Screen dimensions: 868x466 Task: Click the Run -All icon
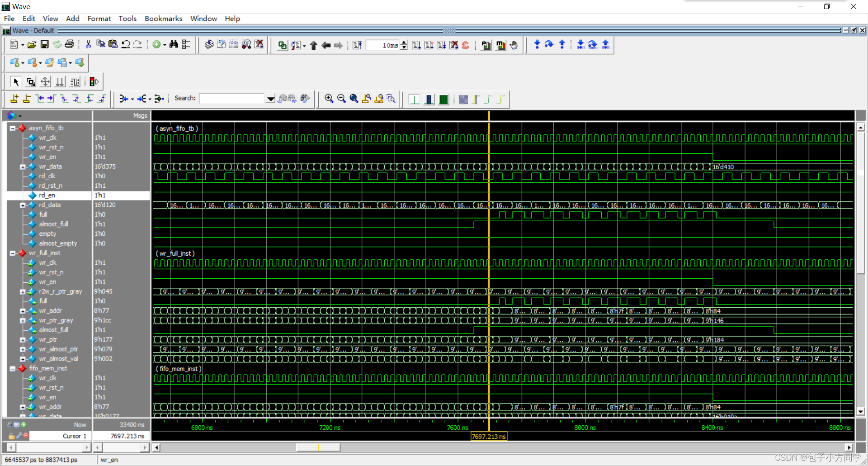coord(441,45)
